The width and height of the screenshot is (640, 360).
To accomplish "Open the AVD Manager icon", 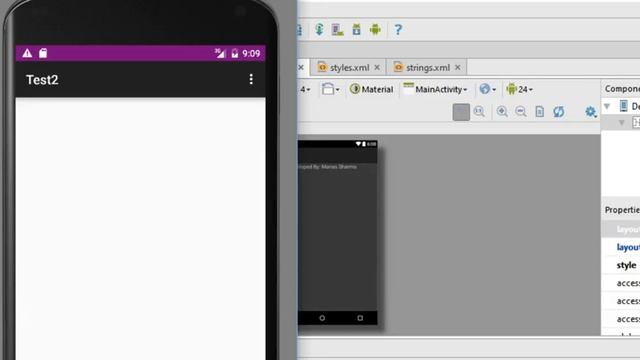I will point(338,29).
